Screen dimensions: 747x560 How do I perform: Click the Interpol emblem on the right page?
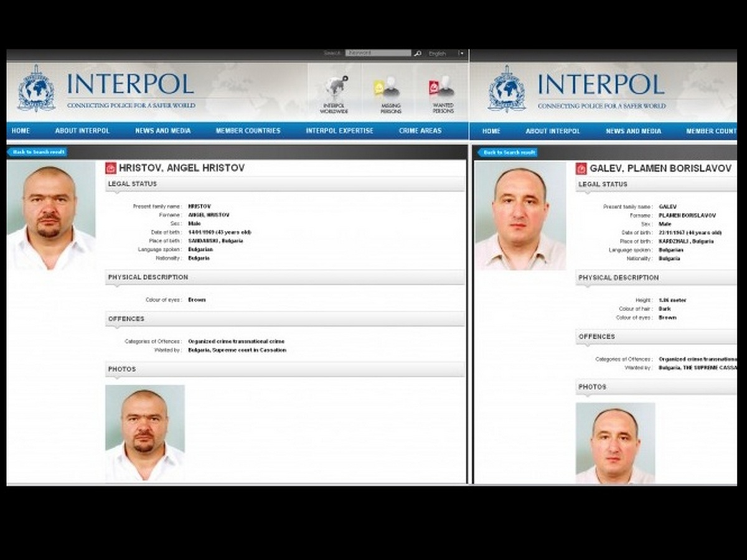coord(507,88)
